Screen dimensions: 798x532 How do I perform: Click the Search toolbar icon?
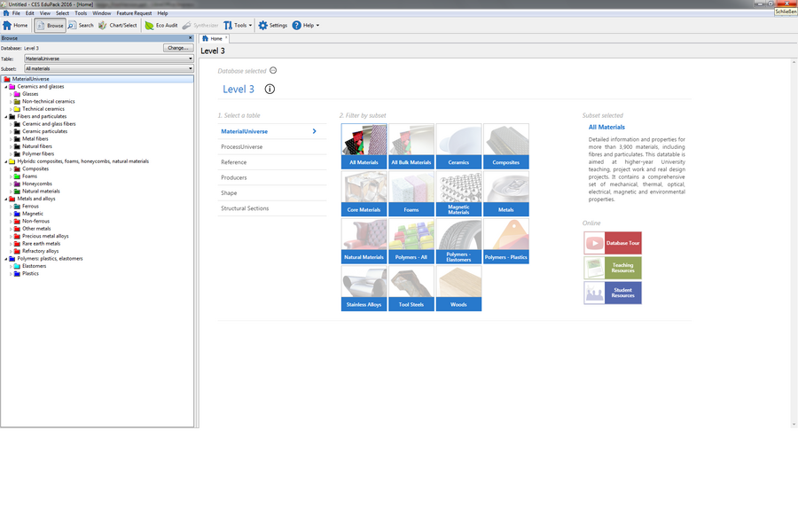point(80,26)
